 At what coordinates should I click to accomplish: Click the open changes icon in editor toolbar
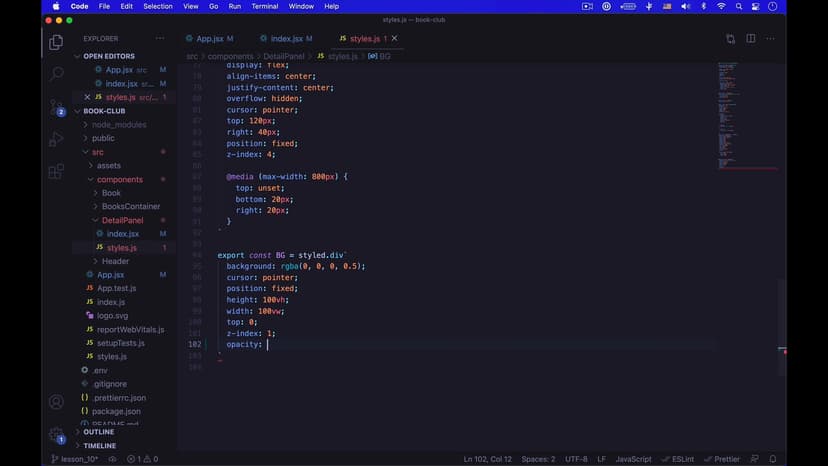click(x=731, y=39)
